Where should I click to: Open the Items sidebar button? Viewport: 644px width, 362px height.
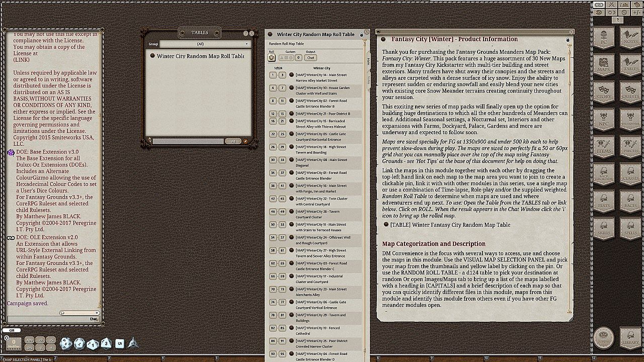click(604, 146)
